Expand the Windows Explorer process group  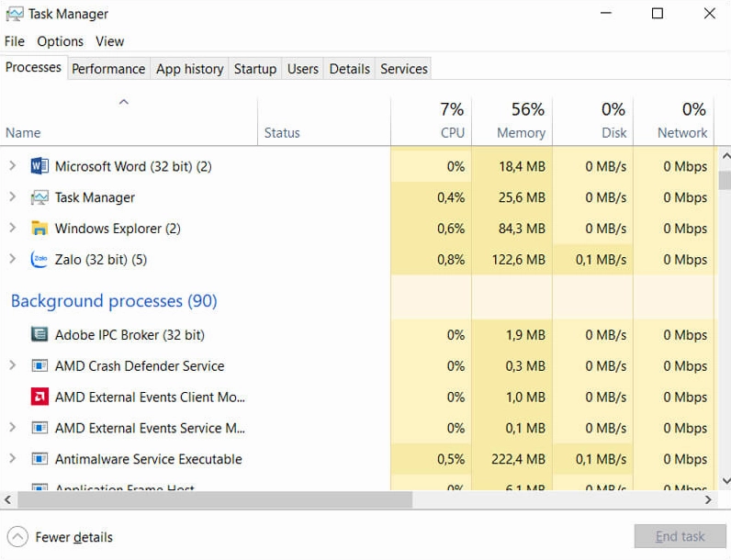(x=13, y=229)
